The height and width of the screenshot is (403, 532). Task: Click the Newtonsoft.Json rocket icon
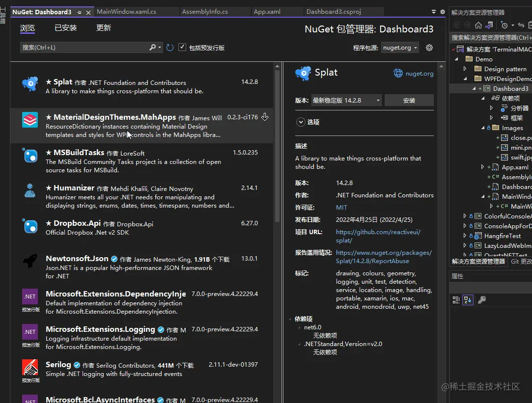30,261
